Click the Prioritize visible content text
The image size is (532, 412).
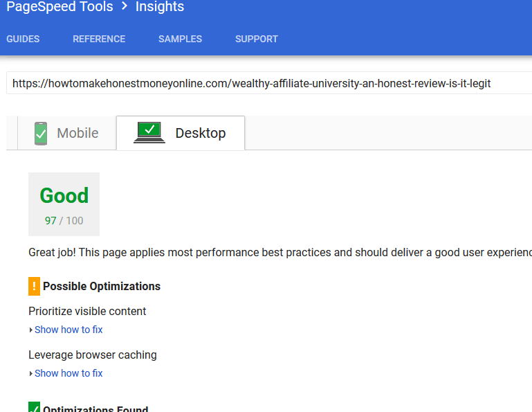pyautogui.click(x=87, y=311)
